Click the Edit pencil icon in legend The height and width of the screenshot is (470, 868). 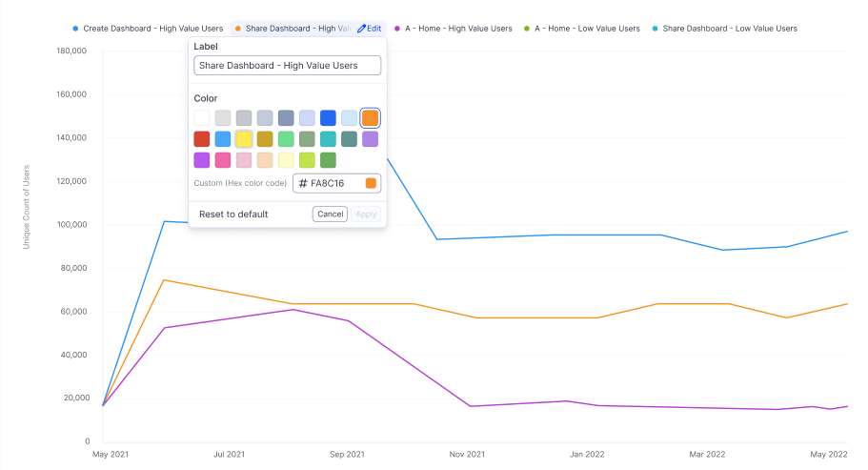(362, 29)
